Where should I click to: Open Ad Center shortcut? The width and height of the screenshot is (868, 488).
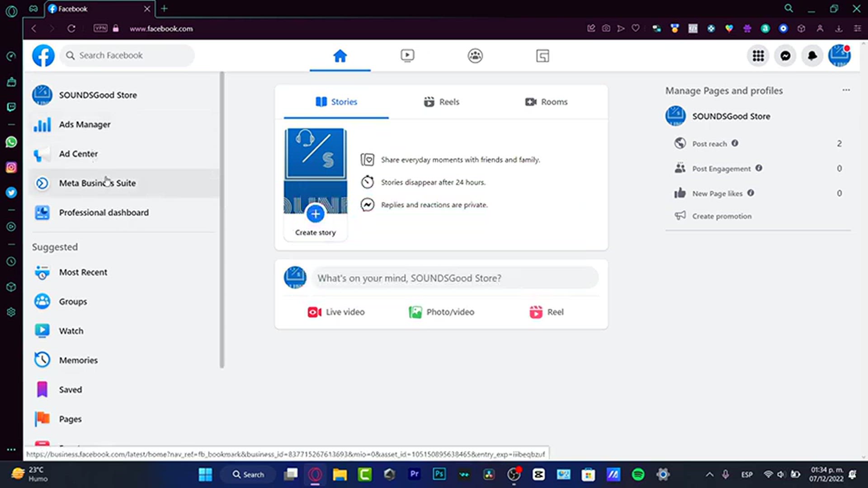pyautogui.click(x=124, y=154)
